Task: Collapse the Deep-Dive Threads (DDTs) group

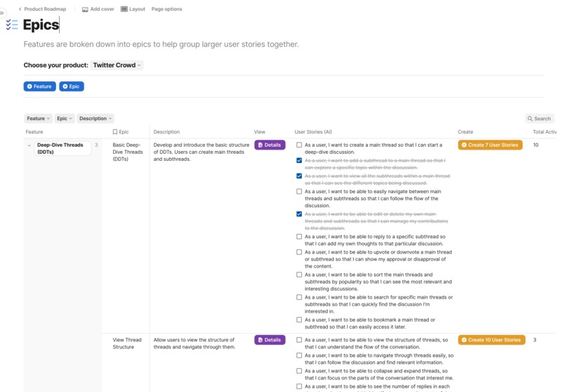Action: pos(29,145)
